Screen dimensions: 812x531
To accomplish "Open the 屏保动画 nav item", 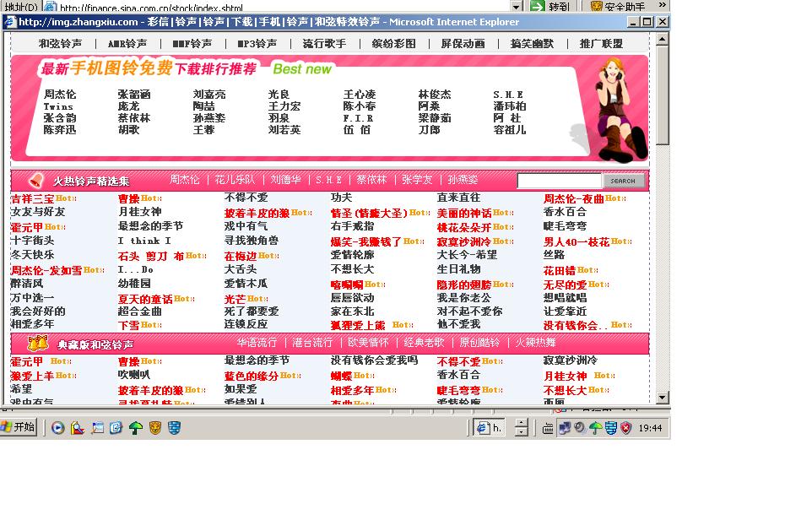I will pyautogui.click(x=463, y=44).
